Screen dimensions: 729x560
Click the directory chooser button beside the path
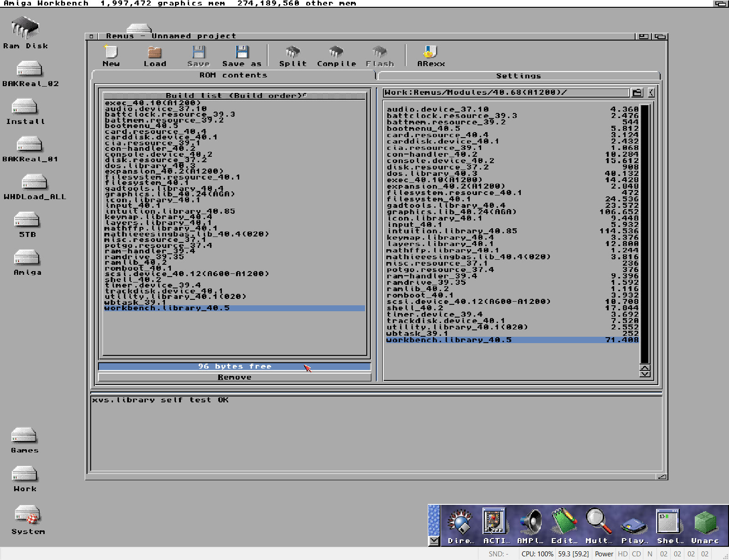click(637, 92)
